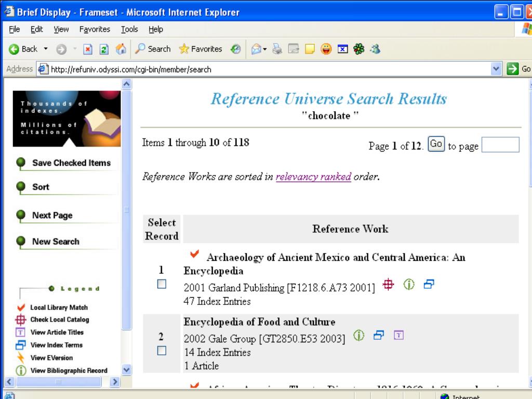This screenshot has width=532, height=399.
Task: Click the Edit page toolbar icon
Action: pos(294,49)
